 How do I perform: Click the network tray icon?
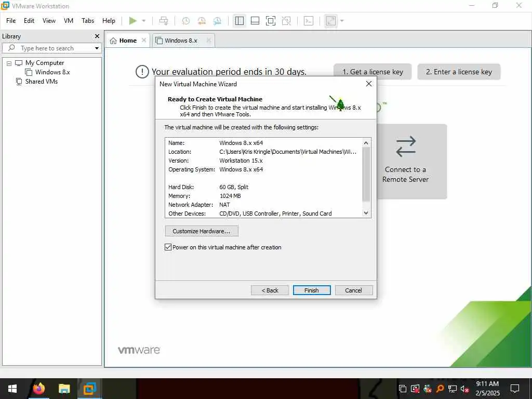click(x=453, y=389)
